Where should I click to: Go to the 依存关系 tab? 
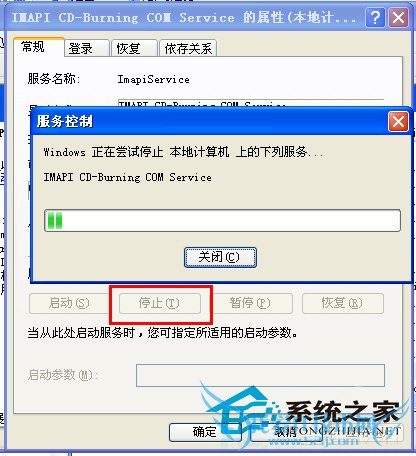(x=188, y=48)
